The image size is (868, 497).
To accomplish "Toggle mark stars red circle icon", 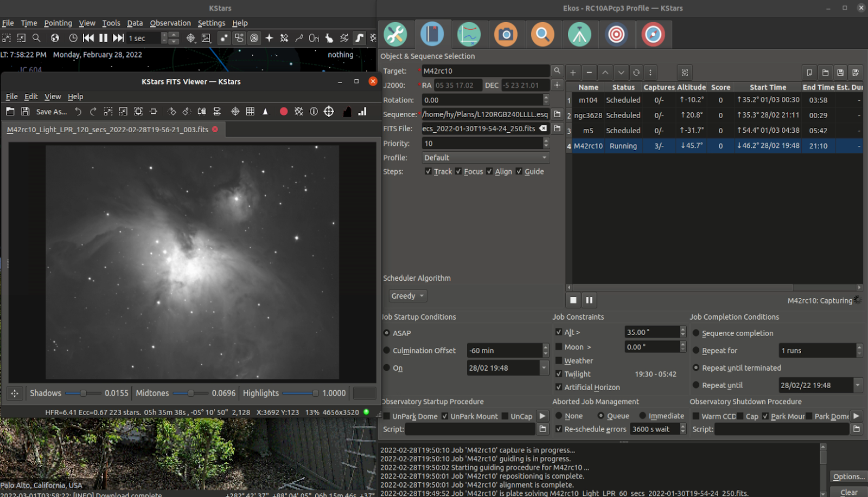I will point(283,111).
